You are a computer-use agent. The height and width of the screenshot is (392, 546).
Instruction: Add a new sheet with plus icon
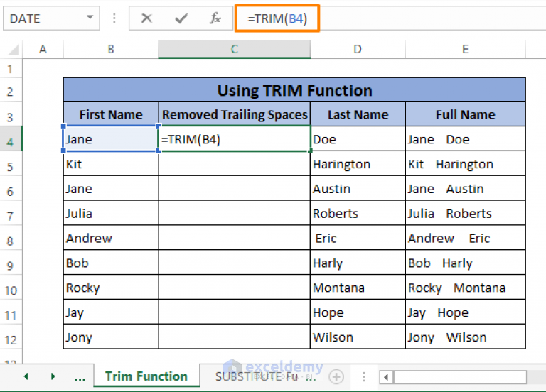[x=336, y=376]
